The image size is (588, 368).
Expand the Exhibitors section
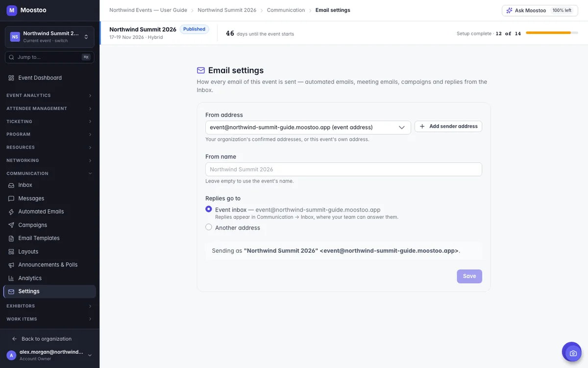pyautogui.click(x=49, y=306)
